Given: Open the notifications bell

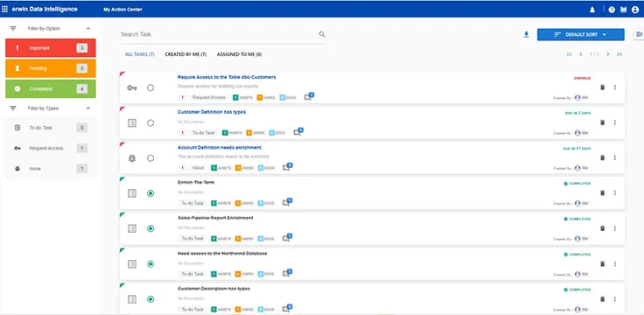Looking at the screenshot, I should 592,10.
